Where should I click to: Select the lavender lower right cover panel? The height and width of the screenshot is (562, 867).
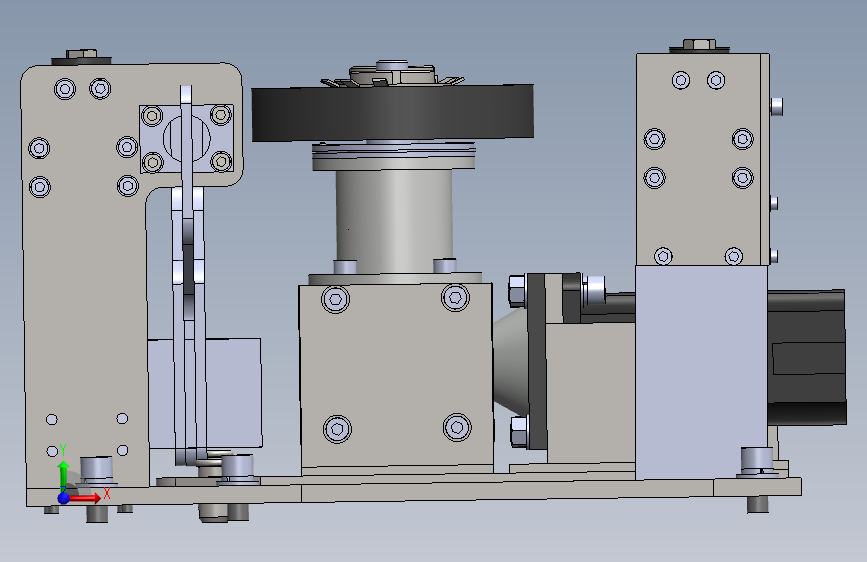701,372
